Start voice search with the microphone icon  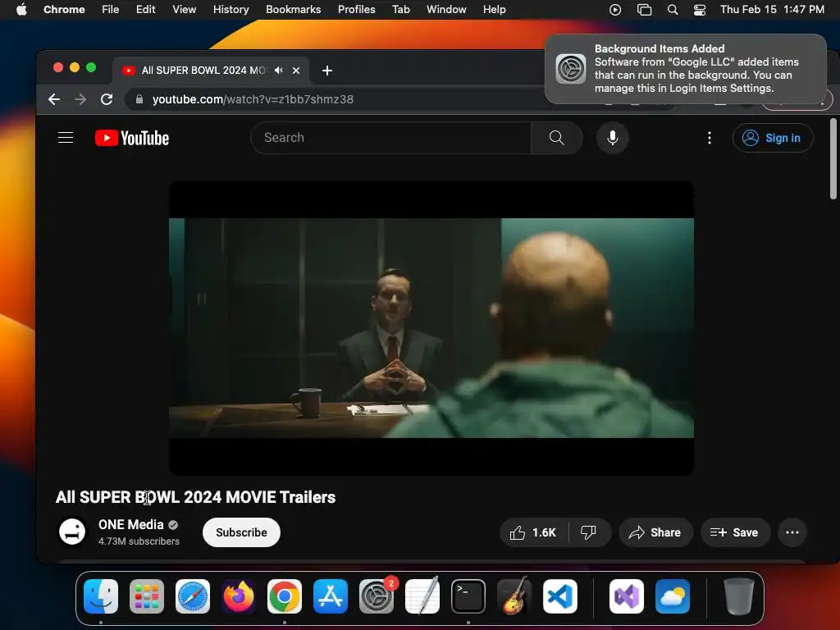[612, 138]
